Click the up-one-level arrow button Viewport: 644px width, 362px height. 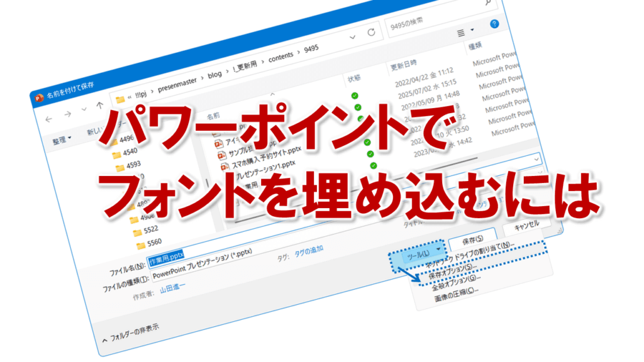pos(99,106)
